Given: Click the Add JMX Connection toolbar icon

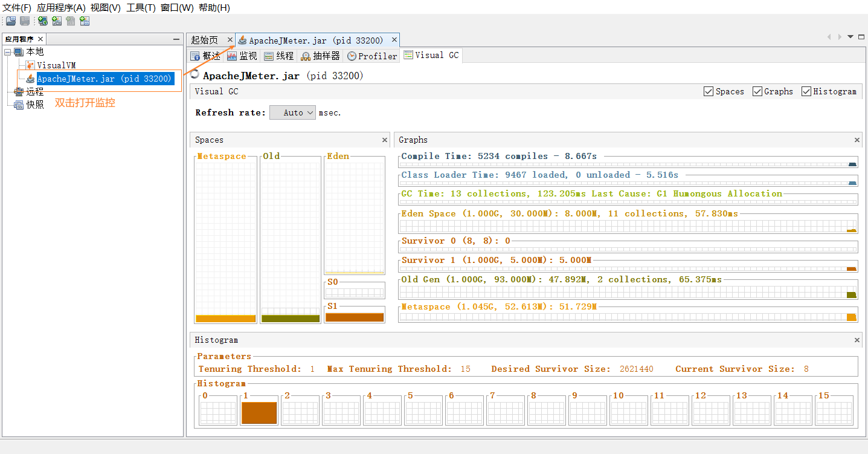Looking at the screenshot, I should (57, 21).
